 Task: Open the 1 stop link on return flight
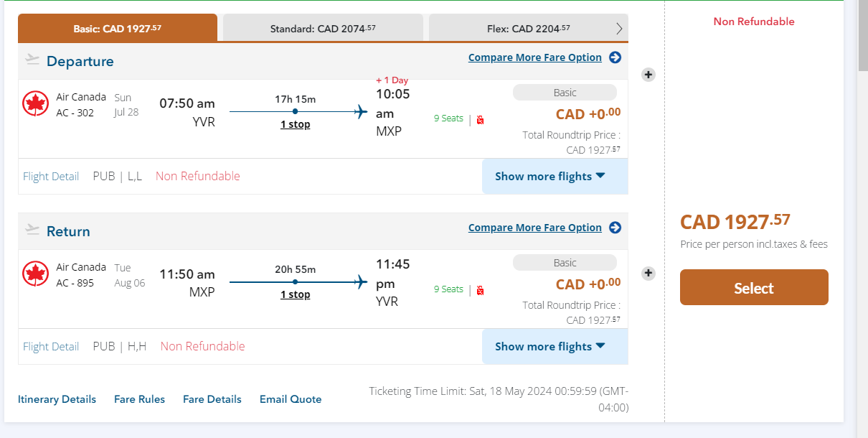295,295
